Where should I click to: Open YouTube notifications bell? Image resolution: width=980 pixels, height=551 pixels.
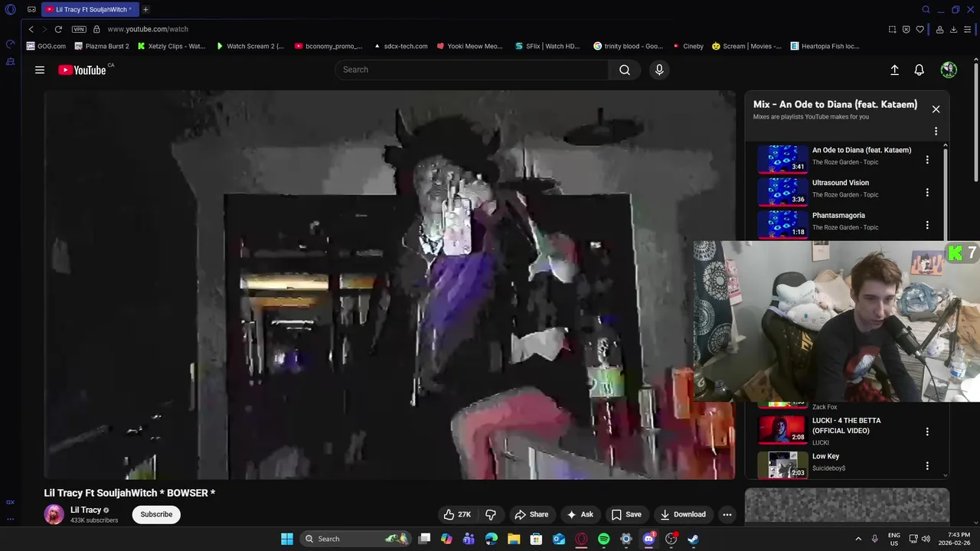click(920, 70)
